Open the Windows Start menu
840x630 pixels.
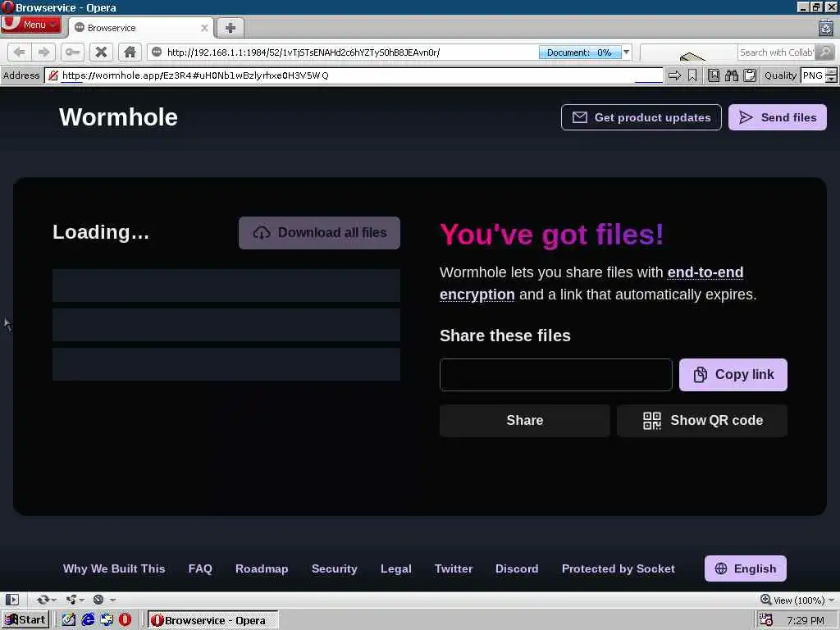coord(25,620)
